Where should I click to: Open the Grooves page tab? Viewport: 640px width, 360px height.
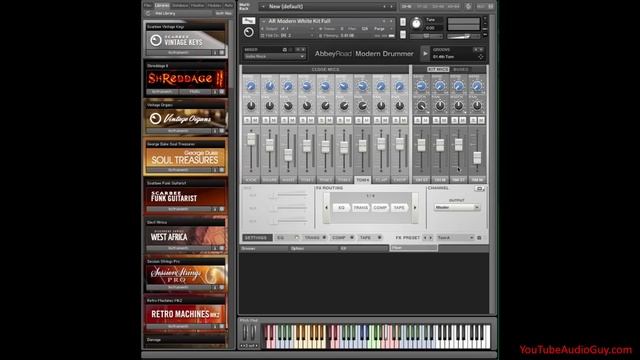pyautogui.click(x=264, y=248)
